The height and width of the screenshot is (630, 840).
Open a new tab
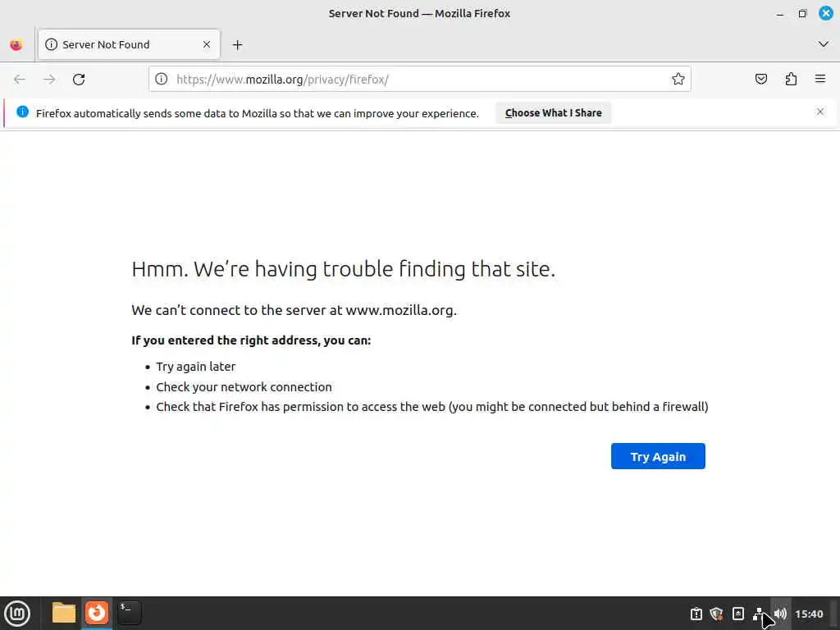(237, 45)
